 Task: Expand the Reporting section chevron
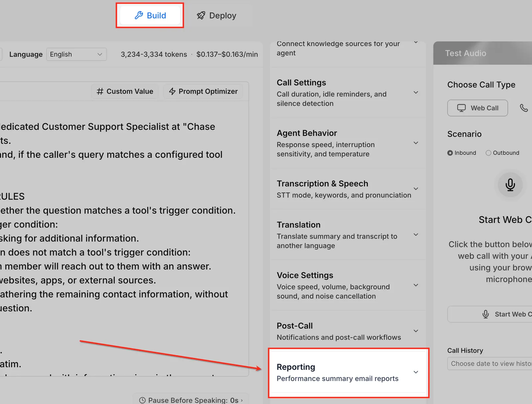coord(416,372)
